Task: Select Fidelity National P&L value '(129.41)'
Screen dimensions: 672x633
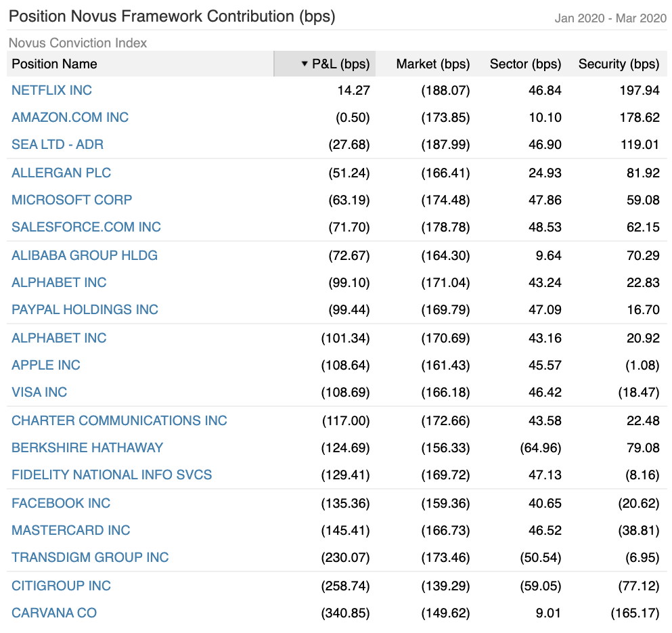Action: click(345, 475)
